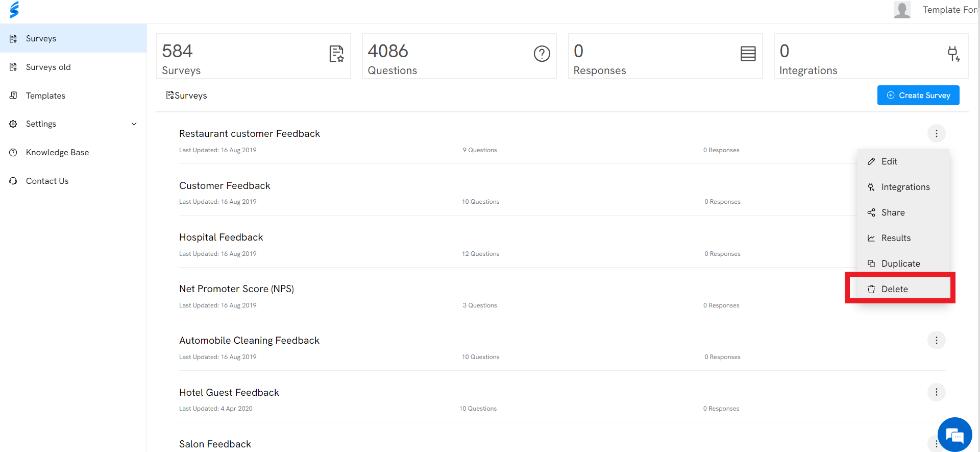Click the 0 Responses stat card
The width and height of the screenshot is (980, 452).
pos(666,56)
